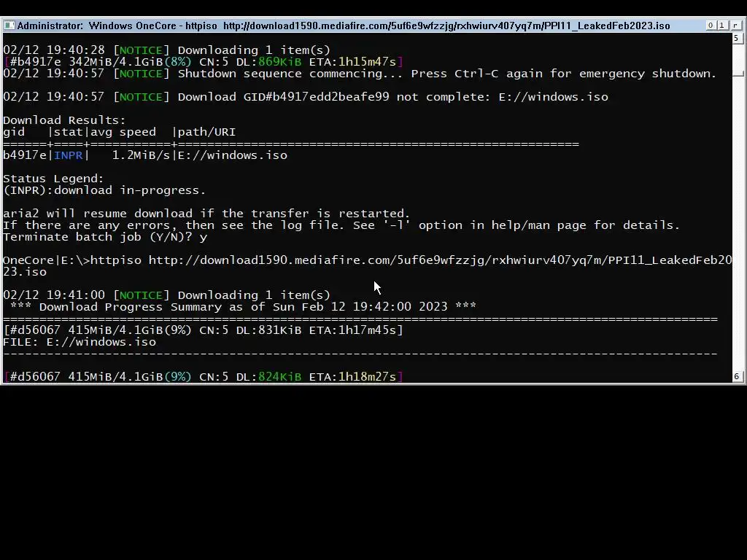Click the 'FILE: E://windows.iso' line
This screenshot has height=560, width=747.
coord(80,342)
